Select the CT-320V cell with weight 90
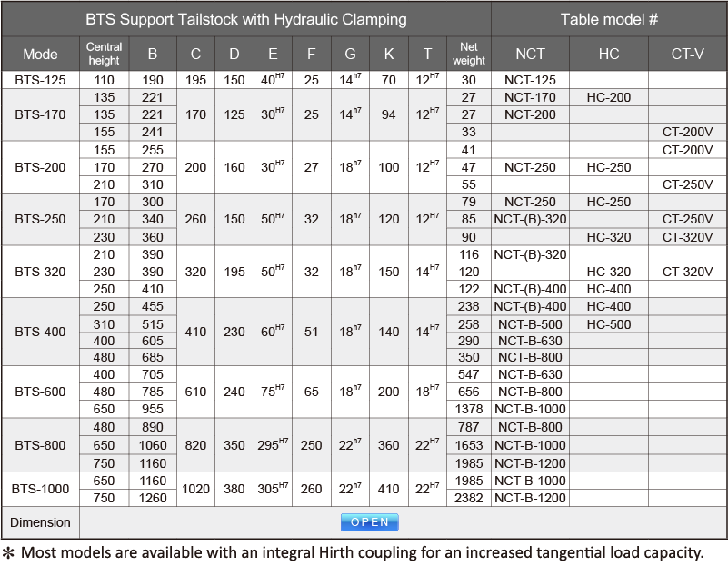This screenshot has height=566, width=728. pyautogui.click(x=688, y=237)
